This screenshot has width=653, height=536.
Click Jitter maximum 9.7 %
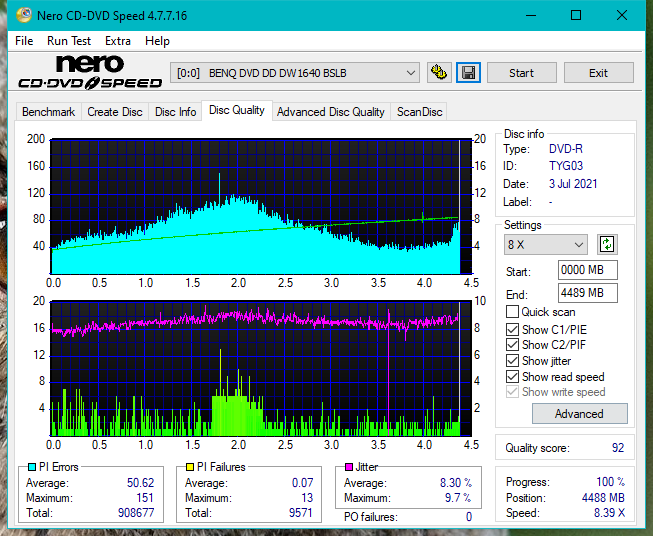[458, 497]
